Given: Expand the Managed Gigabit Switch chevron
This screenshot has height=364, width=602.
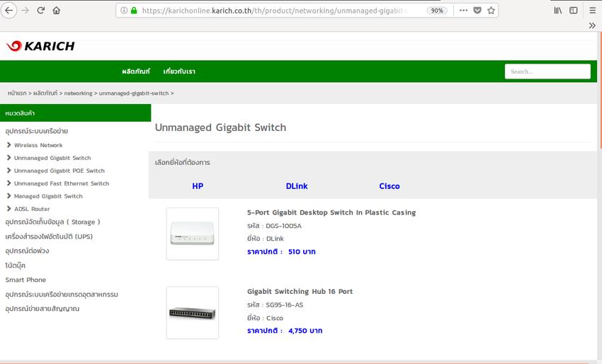Looking at the screenshot, I should click(8, 196).
